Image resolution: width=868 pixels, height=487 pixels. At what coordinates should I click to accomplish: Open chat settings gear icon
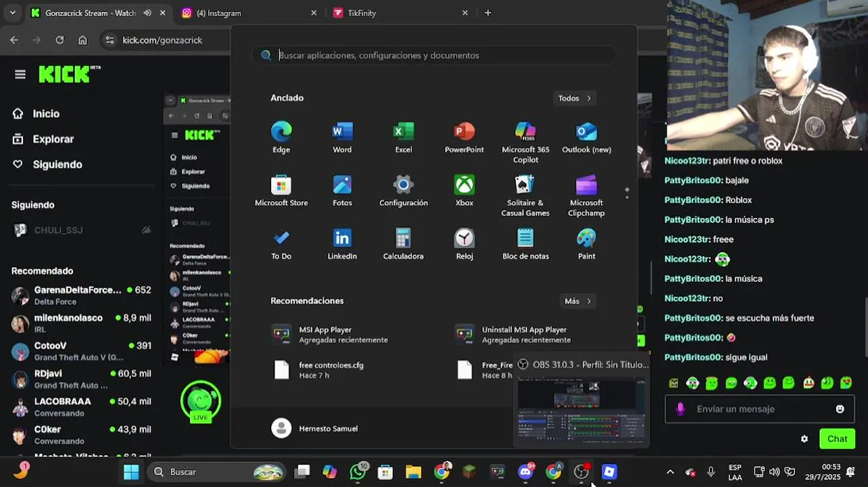[x=804, y=439]
